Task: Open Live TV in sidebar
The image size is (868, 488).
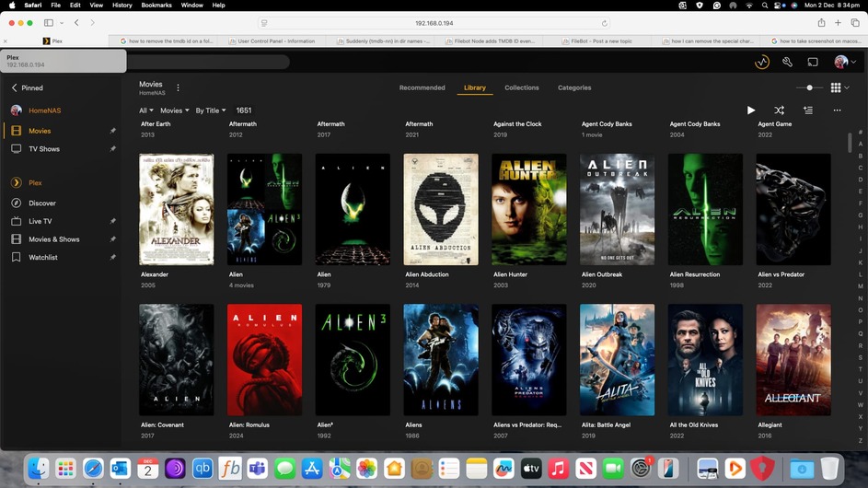Action: point(40,221)
